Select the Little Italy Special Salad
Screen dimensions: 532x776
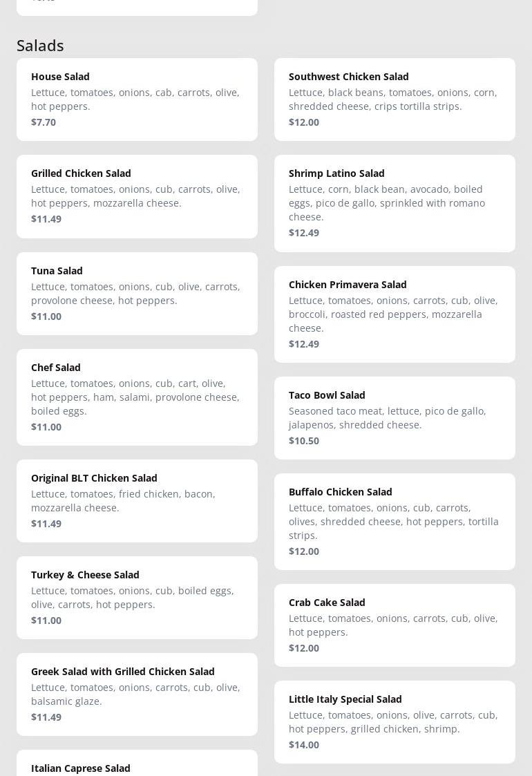tap(395, 721)
